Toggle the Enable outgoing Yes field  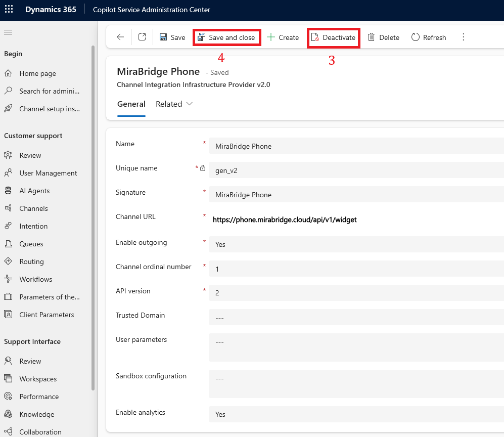354,244
